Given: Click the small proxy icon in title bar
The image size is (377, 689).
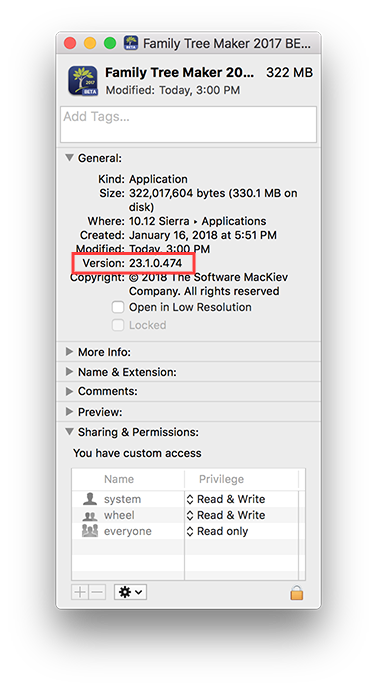Looking at the screenshot, I should click(131, 43).
